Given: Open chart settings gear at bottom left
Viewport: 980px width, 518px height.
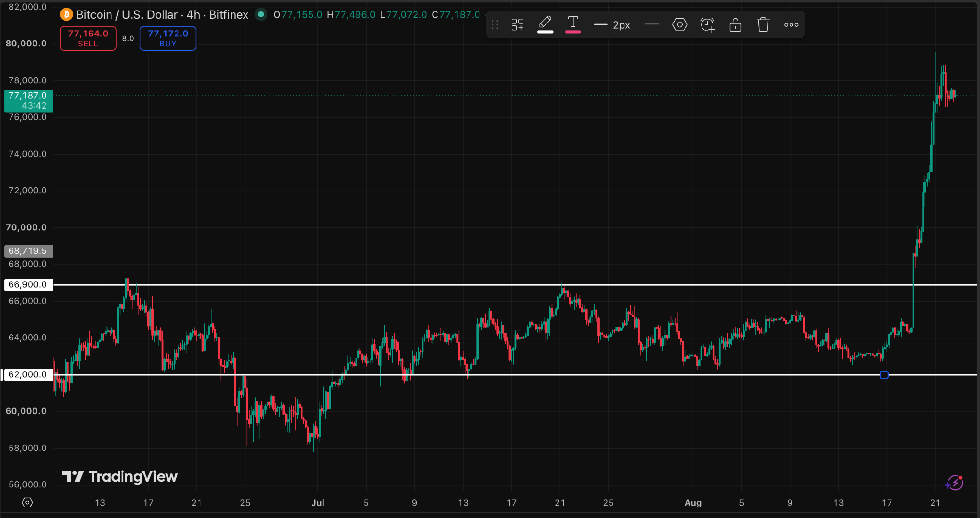Looking at the screenshot, I should coord(27,503).
